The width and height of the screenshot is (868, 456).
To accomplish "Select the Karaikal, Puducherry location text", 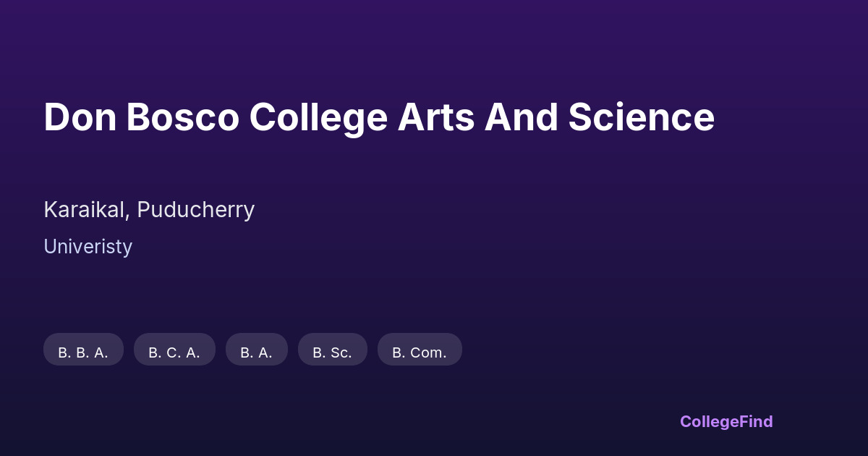I will tap(149, 210).
